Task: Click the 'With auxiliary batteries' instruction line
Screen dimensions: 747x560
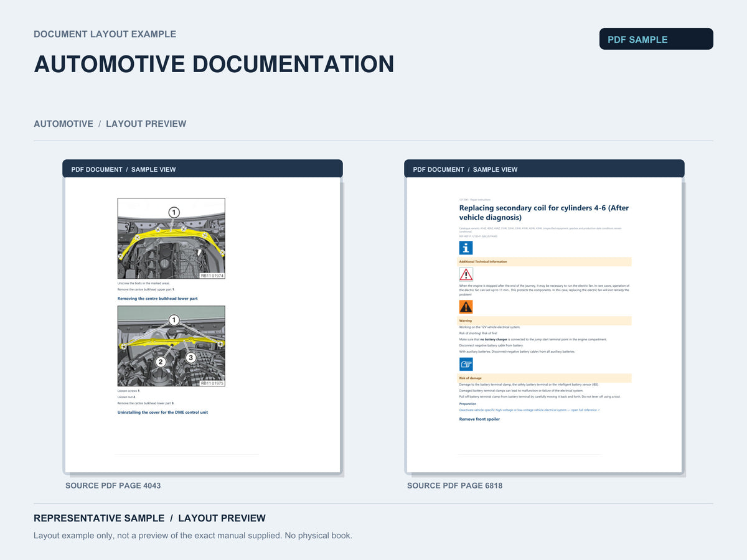Action: pyautogui.click(x=517, y=352)
